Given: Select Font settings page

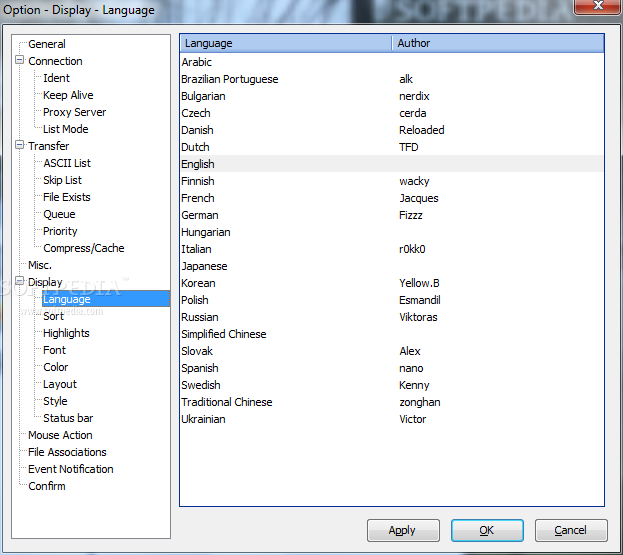Looking at the screenshot, I should coord(54,350).
